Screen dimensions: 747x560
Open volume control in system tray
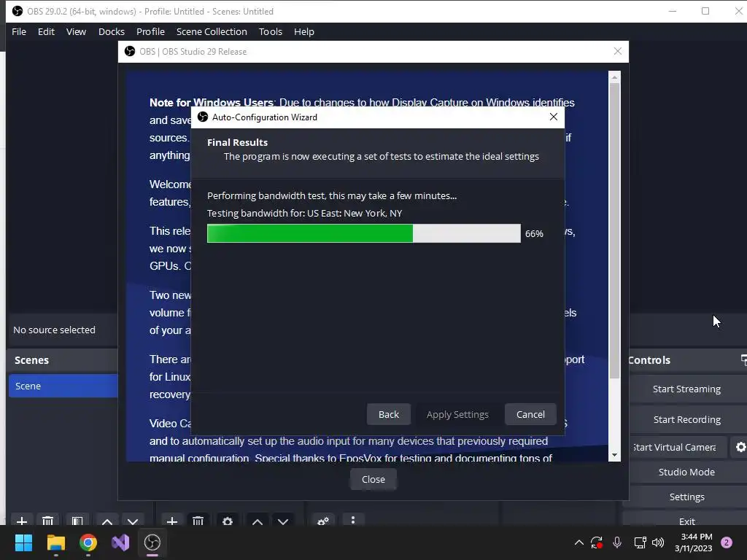point(658,542)
